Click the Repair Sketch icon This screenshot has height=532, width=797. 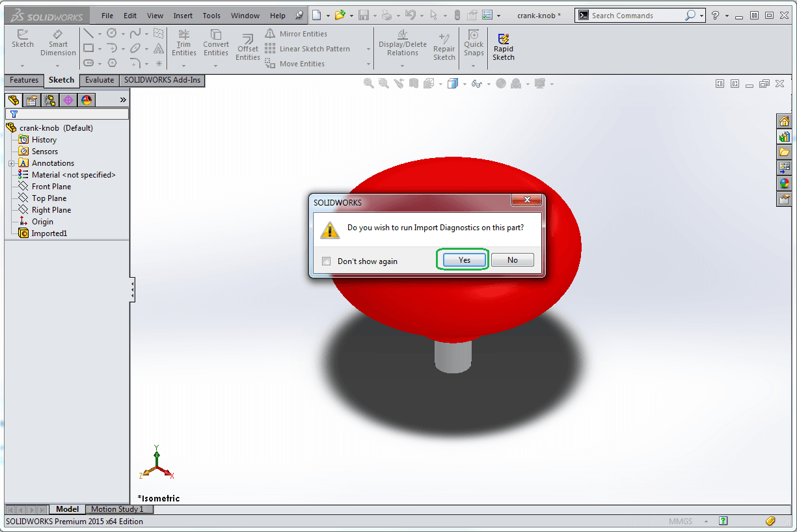coord(444,47)
